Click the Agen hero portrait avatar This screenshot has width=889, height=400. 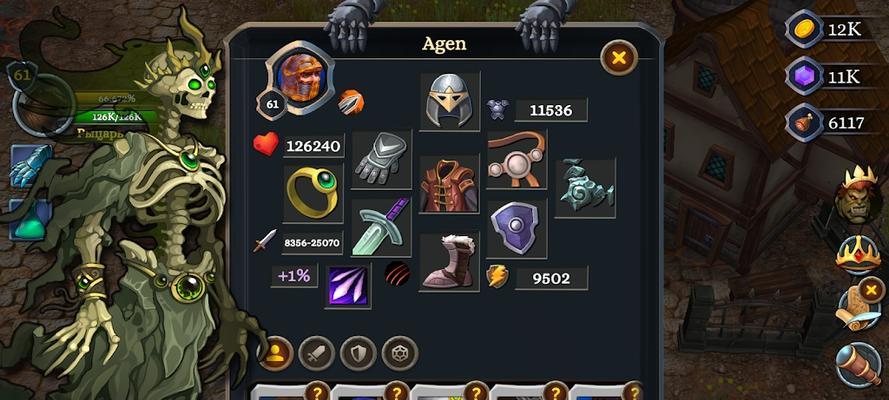point(300,78)
